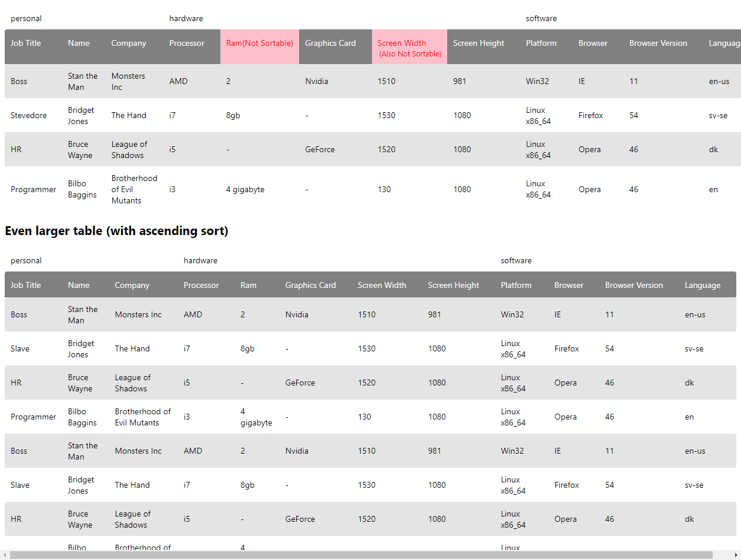741x560 pixels.
Task: Click the Platform header in the lower table
Action: (516, 286)
